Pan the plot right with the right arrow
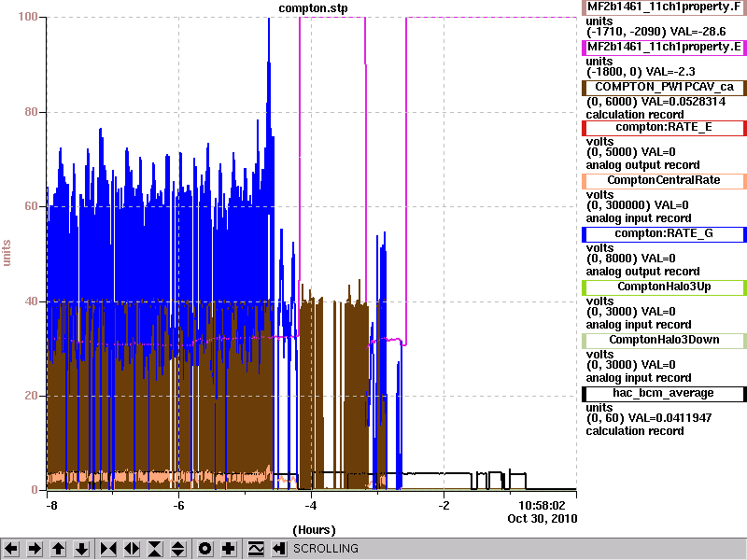747x560 pixels. 35,549
